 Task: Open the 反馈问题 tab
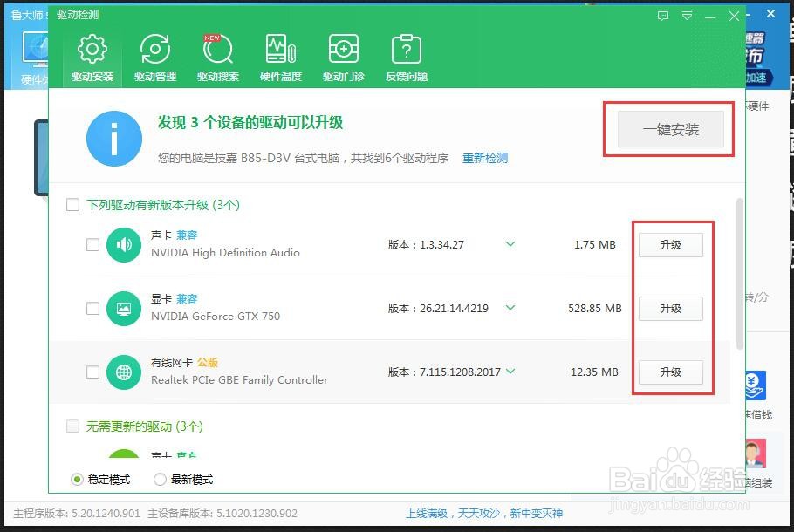click(406, 58)
